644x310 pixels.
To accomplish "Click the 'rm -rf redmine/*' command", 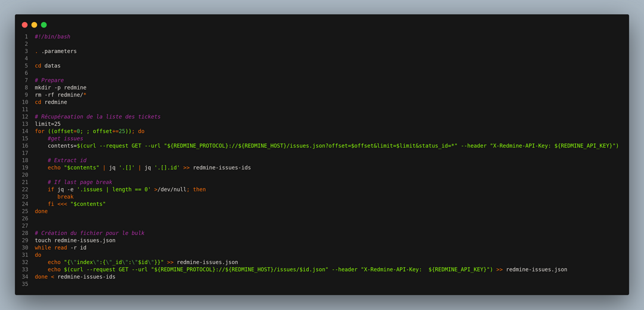I will [60, 95].
